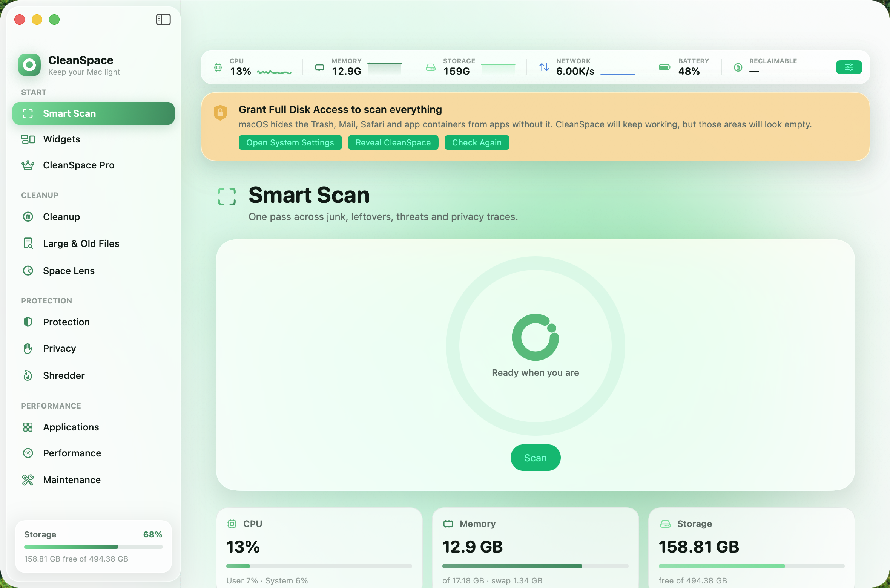This screenshot has height=588, width=890.
Task: Click the CPU card chip icon
Action: pyautogui.click(x=232, y=524)
